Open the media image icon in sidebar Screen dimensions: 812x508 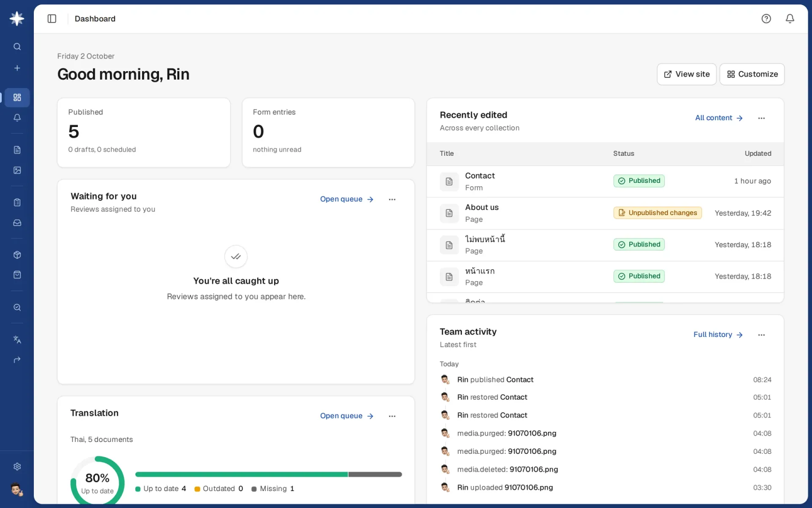[17, 170]
